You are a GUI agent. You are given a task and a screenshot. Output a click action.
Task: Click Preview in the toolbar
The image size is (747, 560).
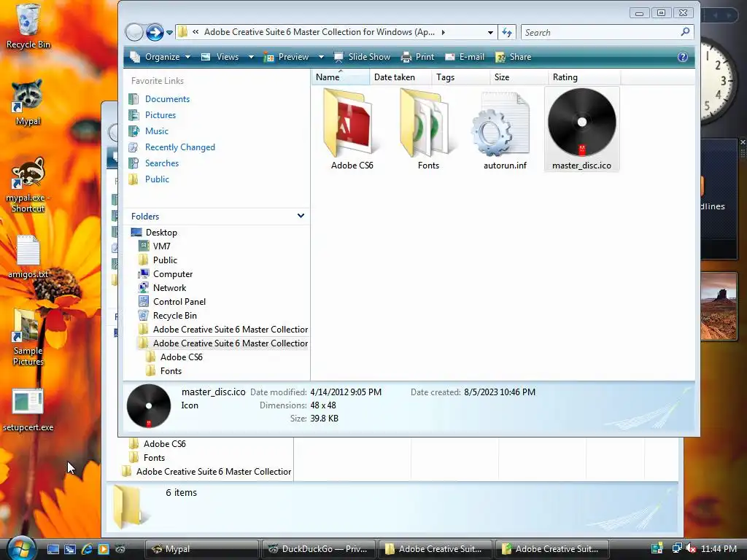click(287, 57)
